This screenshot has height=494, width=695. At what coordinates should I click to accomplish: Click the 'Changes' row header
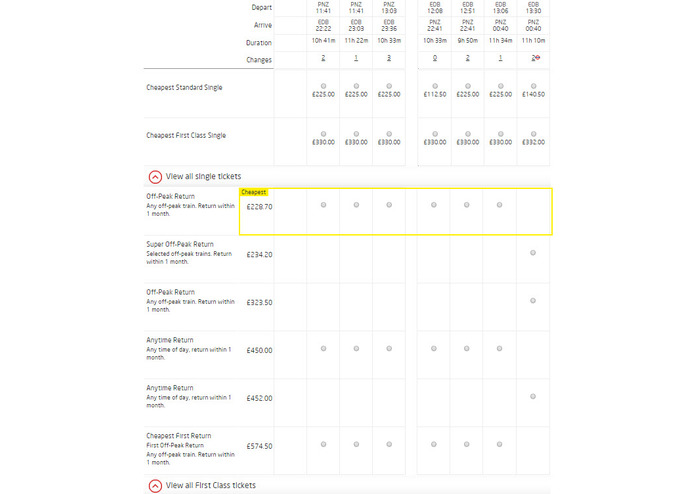[x=259, y=60]
